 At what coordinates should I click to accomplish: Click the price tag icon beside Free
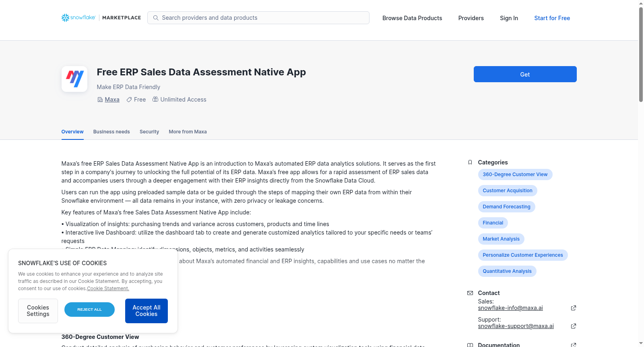point(129,100)
